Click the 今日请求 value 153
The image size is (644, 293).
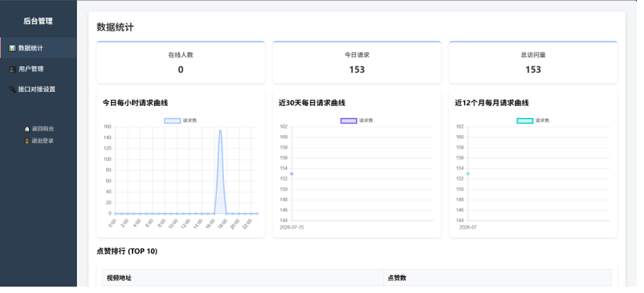[x=357, y=70]
